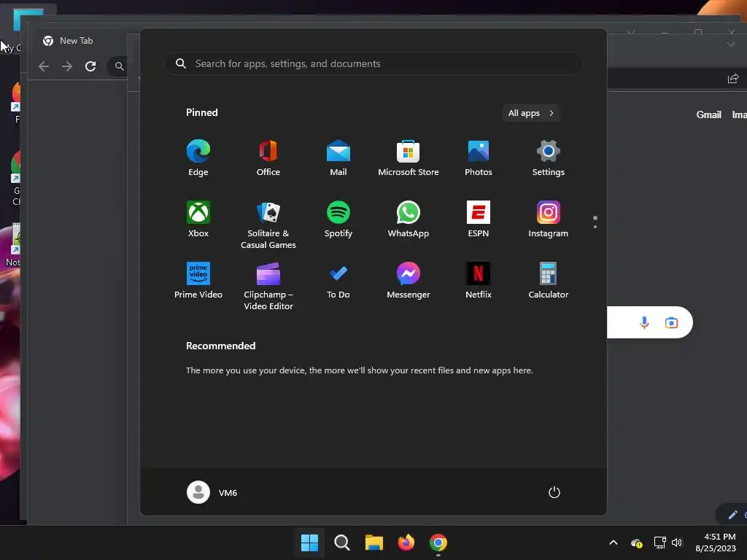
Task: Open the power options button
Action: point(554,492)
